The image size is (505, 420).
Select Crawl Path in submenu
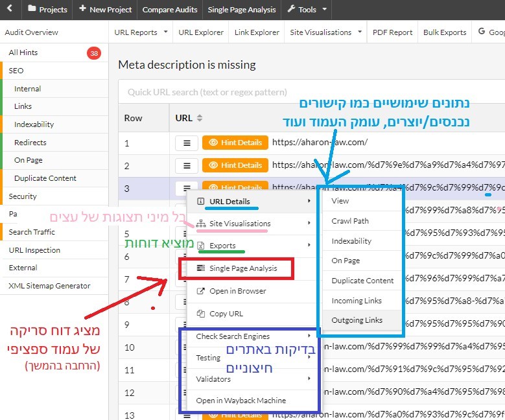pyautogui.click(x=362, y=221)
